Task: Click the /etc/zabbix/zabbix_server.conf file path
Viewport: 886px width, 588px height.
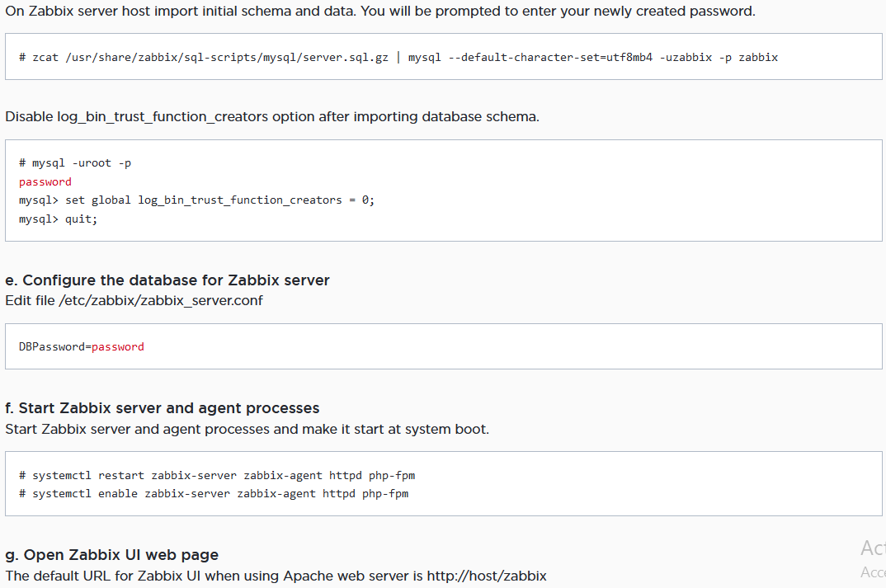Action: (161, 300)
